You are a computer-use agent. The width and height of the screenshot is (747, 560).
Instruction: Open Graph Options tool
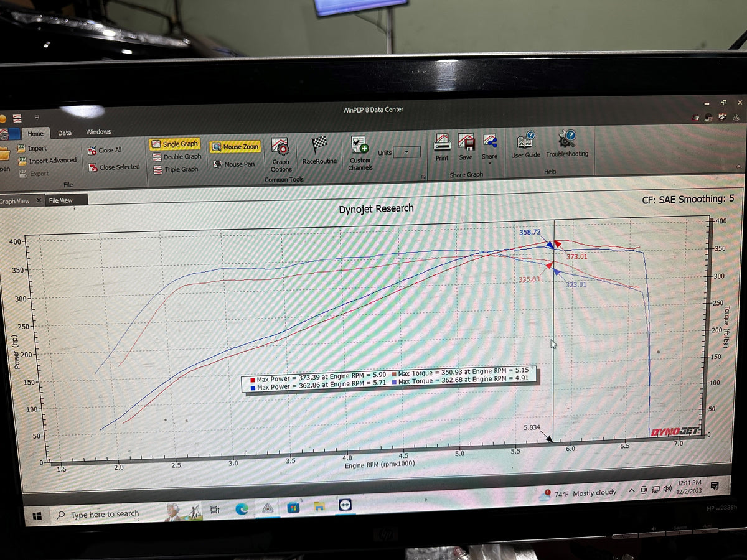280,156
